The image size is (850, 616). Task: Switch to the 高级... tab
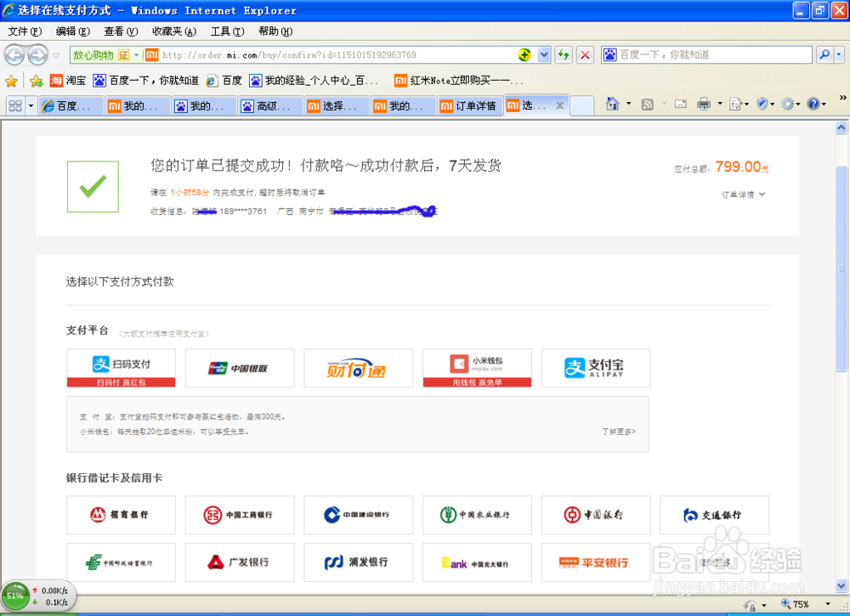coord(270,105)
